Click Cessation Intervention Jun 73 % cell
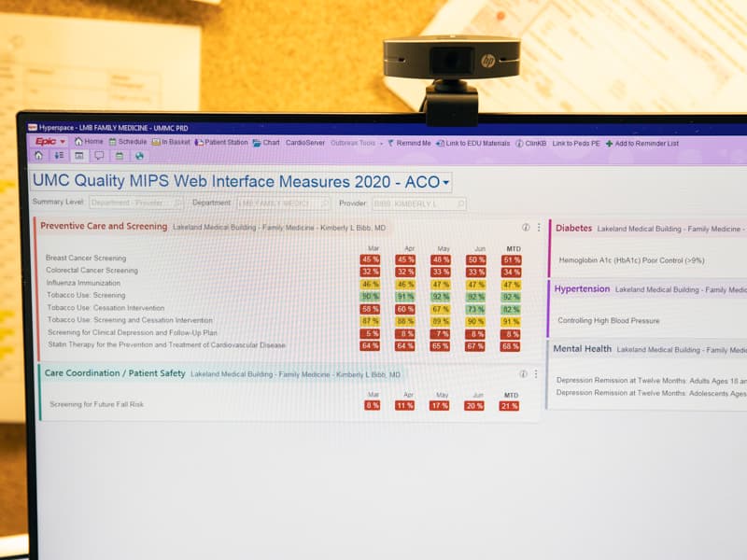Image resolution: width=747 pixels, height=560 pixels. (475, 310)
